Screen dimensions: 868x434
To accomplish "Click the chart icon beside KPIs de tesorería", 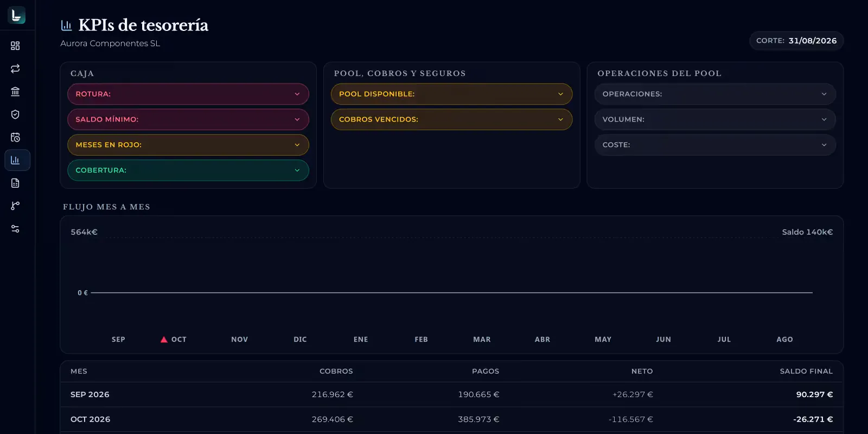I will (x=66, y=25).
